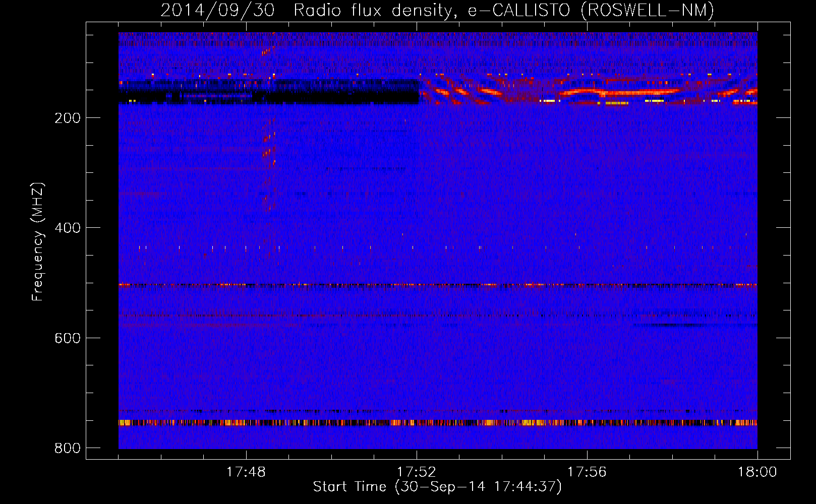Click the 600 frequency tick label
Image resolution: width=816 pixels, height=504 pixels.
click(x=68, y=338)
